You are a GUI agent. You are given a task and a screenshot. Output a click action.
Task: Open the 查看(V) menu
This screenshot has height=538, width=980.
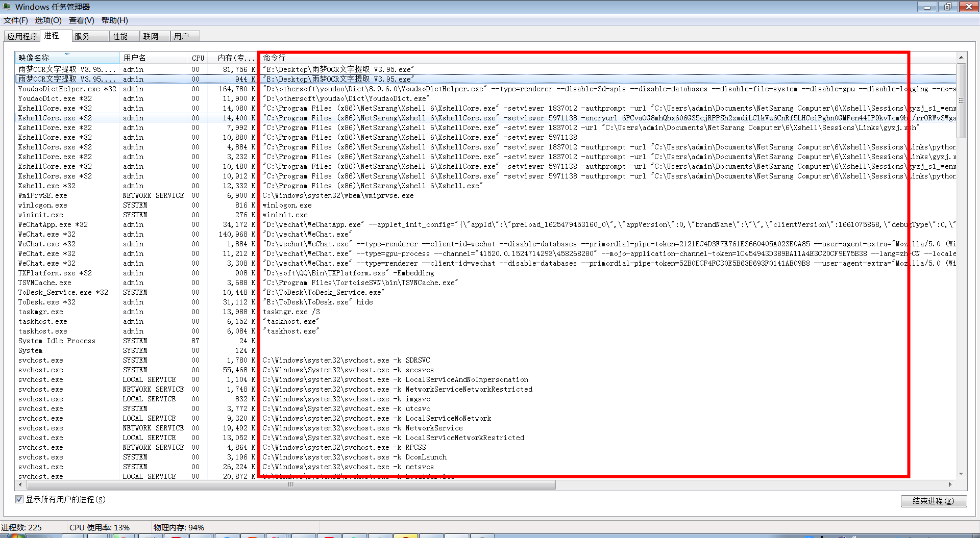tap(82, 20)
